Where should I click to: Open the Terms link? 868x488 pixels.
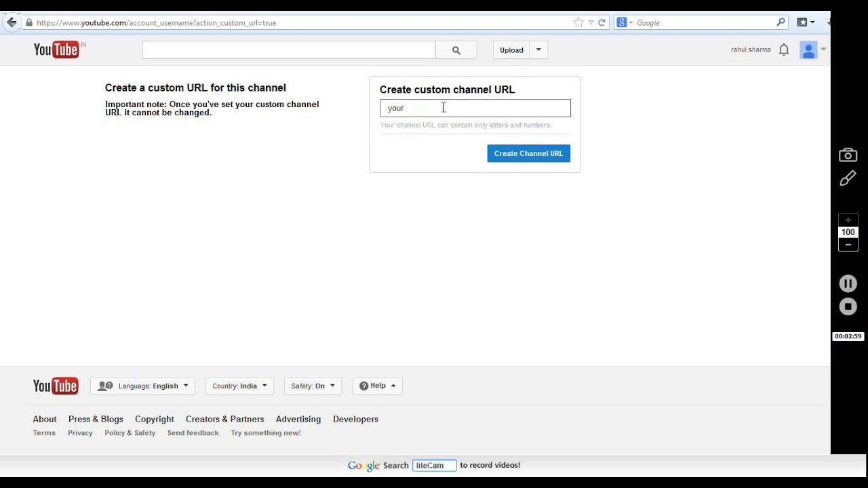pos(44,432)
